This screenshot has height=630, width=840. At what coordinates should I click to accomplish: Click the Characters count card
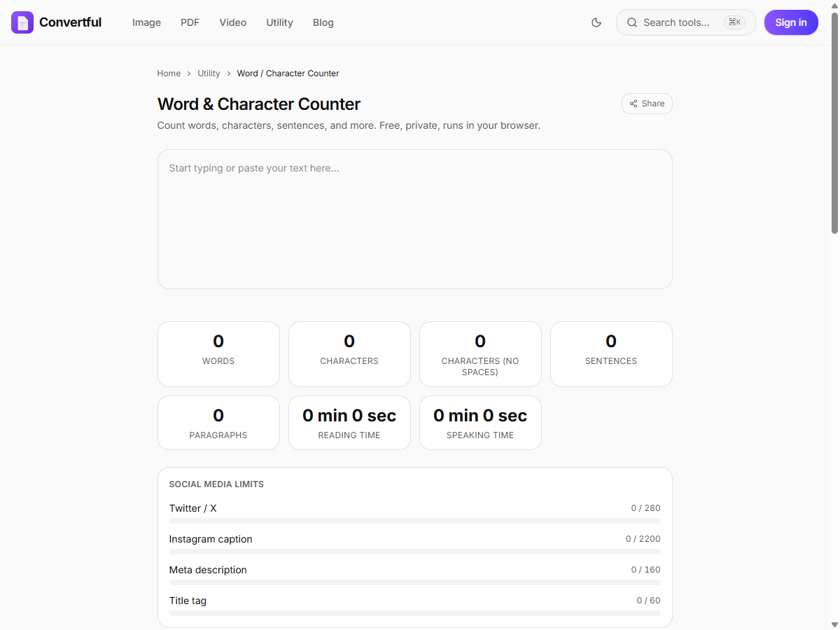click(x=349, y=354)
